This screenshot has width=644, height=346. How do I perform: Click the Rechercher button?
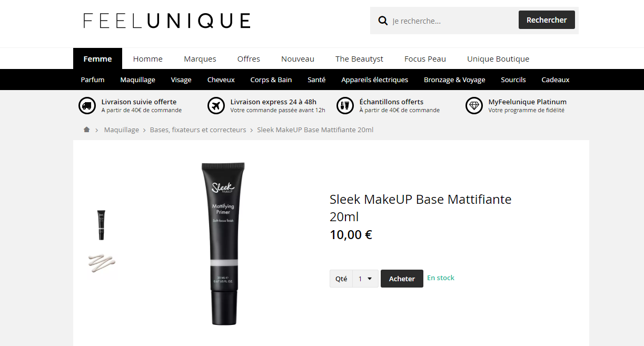547,20
